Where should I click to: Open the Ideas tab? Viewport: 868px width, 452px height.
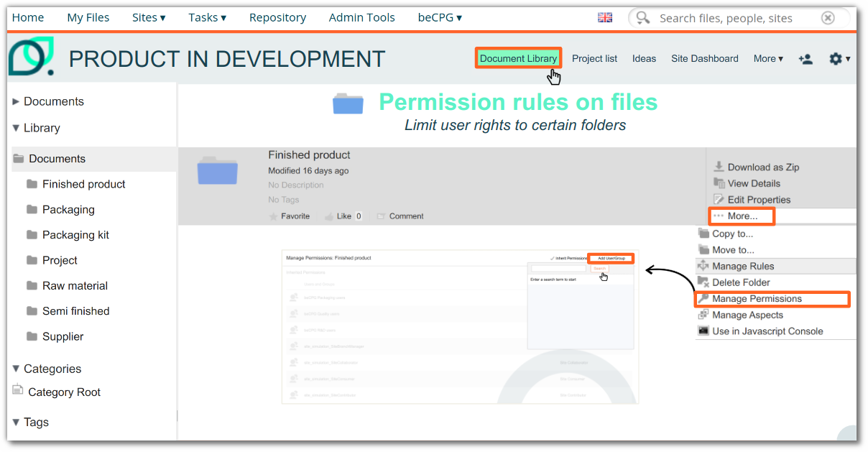tap(644, 59)
